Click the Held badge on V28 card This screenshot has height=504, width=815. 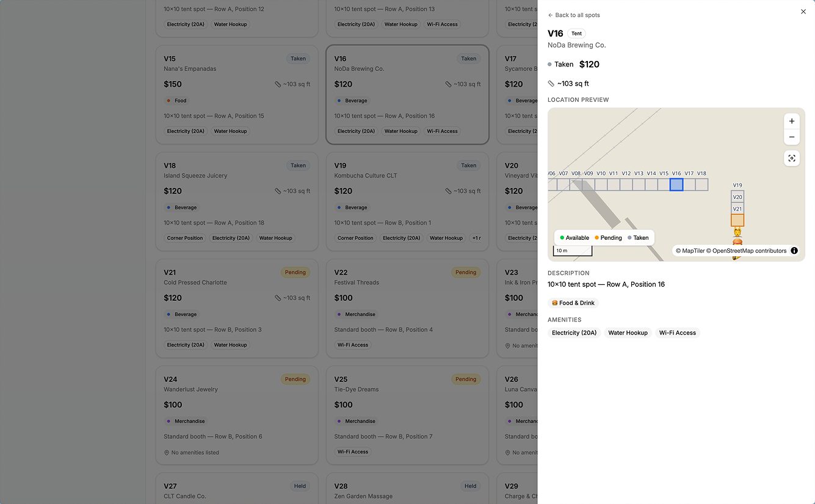[470, 486]
